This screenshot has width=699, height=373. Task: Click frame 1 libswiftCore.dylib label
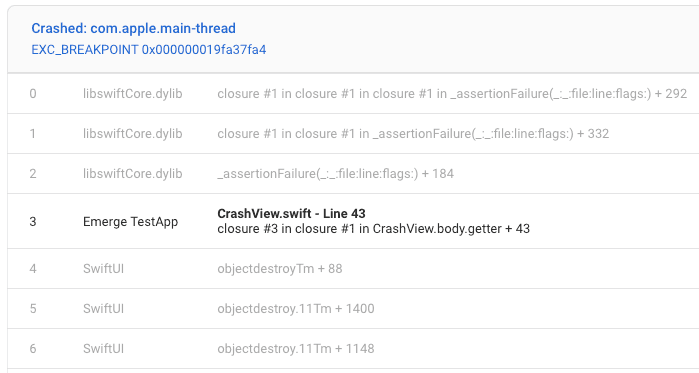tap(132, 134)
